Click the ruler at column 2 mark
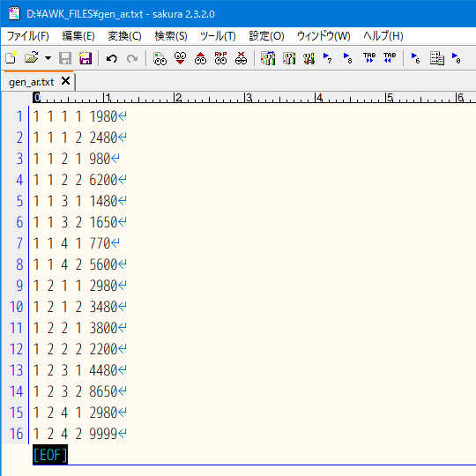This screenshot has height=476, width=476. [178, 98]
